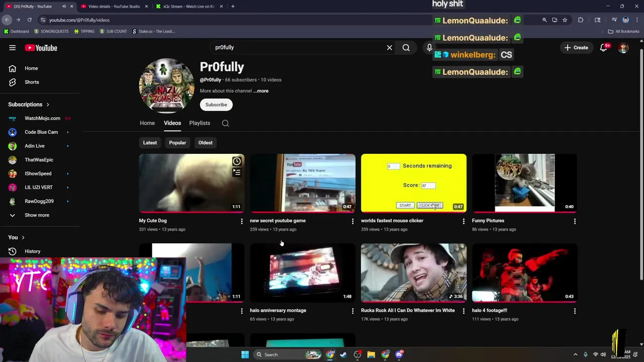Open the TIPPING bookmark
This screenshot has height=362, width=644.
84,31
